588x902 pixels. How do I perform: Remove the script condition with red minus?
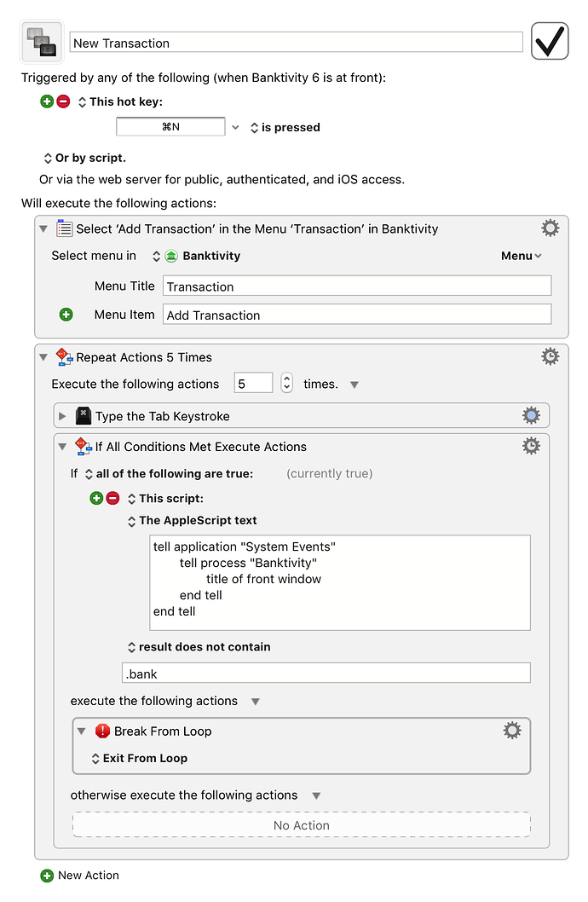pos(113,498)
